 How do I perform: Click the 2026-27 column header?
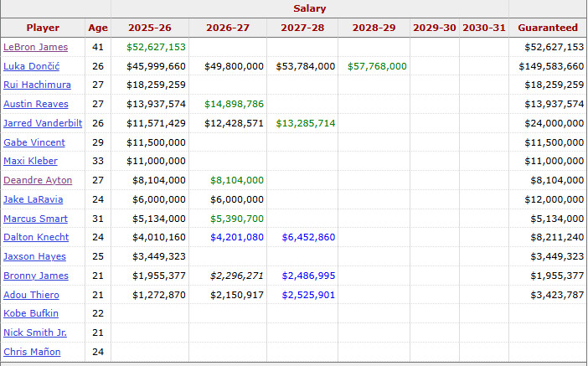(x=228, y=28)
